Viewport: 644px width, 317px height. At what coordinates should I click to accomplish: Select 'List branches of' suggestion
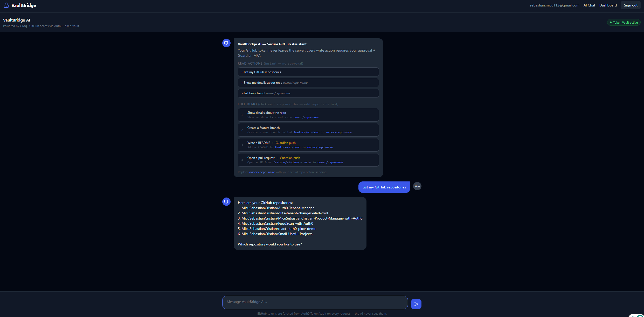pos(308,93)
